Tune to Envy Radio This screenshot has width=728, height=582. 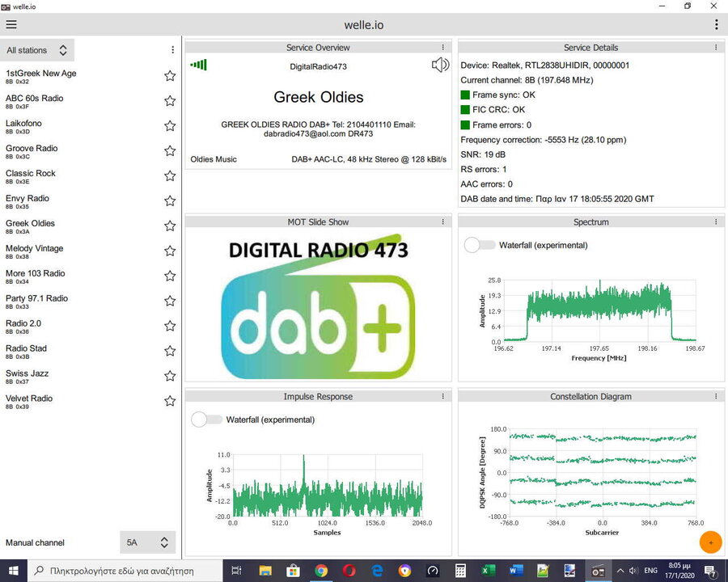(28, 201)
